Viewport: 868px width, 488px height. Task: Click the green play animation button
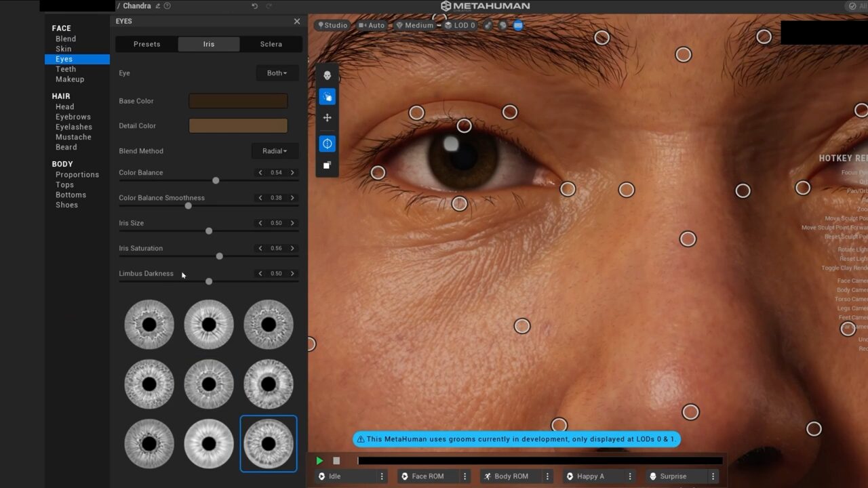[x=319, y=461]
